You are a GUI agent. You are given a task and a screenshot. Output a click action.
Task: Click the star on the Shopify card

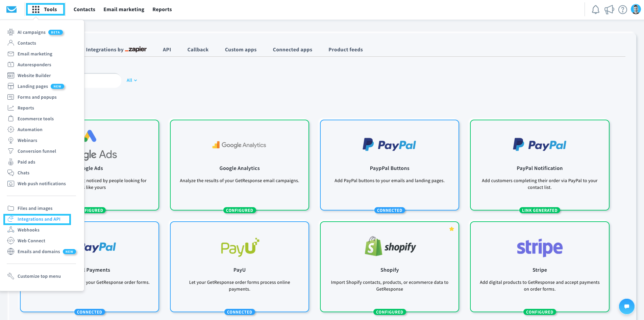point(451,229)
